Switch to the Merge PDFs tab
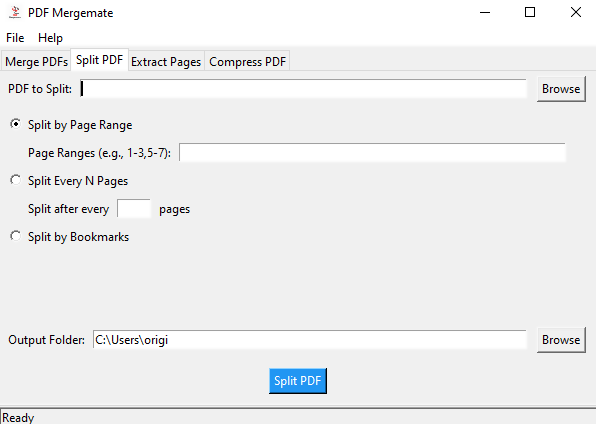The image size is (596, 424). point(36,61)
